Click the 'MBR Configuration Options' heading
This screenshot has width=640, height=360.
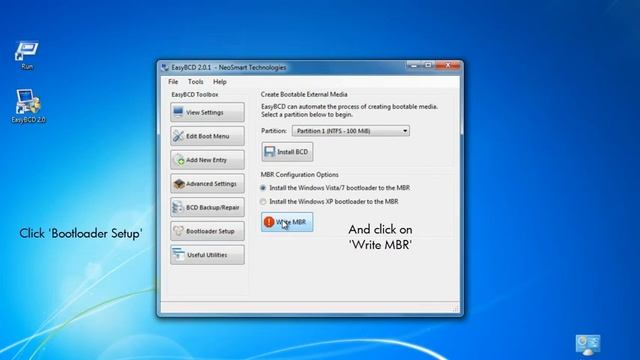300,175
